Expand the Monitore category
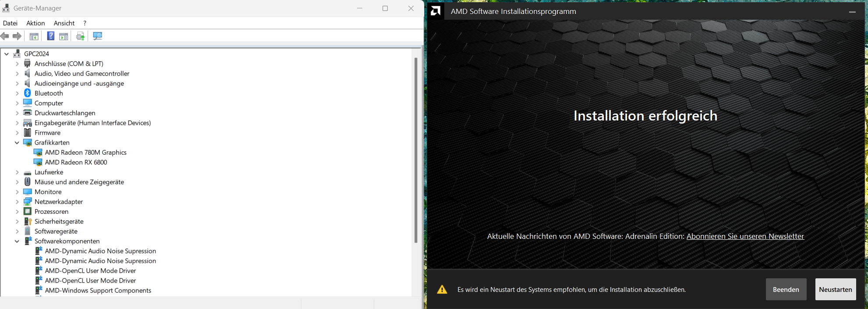The width and height of the screenshot is (868, 309). [x=17, y=192]
